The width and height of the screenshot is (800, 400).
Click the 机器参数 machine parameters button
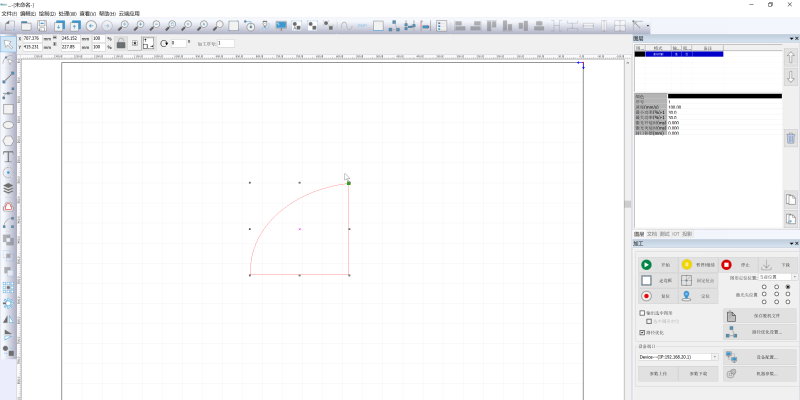760,373
